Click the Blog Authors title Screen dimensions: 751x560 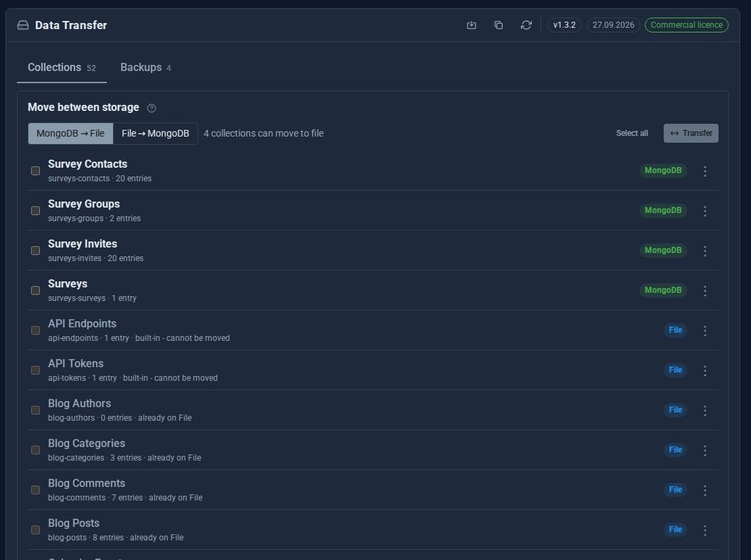[x=80, y=404]
